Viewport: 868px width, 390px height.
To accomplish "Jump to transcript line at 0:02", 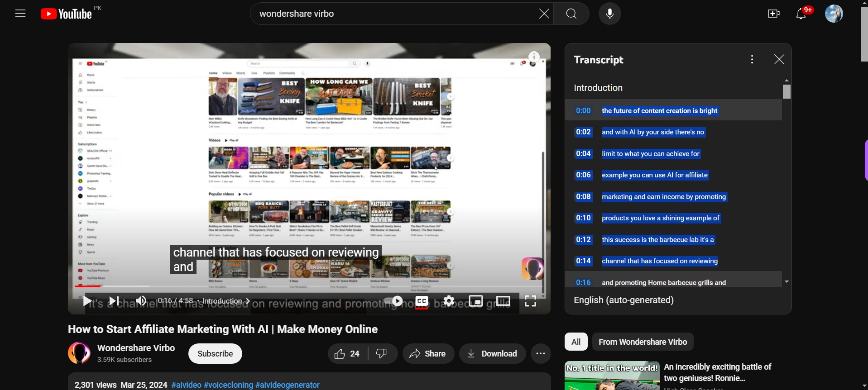I will pyautogui.click(x=673, y=132).
